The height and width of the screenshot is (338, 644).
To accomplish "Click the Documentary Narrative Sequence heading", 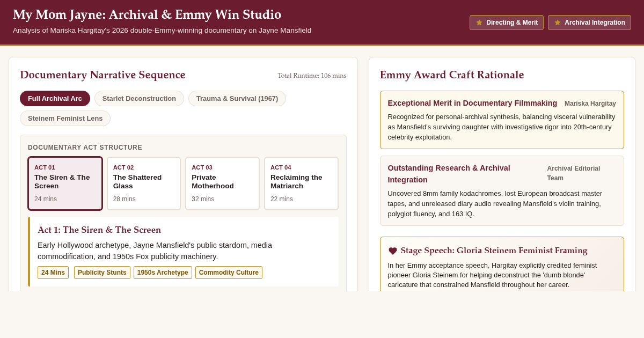I will pyautogui.click(x=103, y=75).
